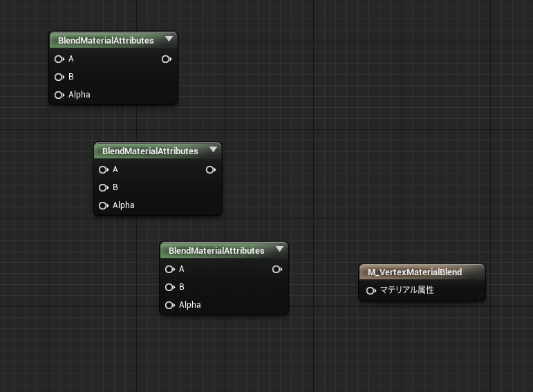The image size is (533, 392).
Task: Click マテリアル属性 input pin on M_VertexMaterialBlend
Action: 371,290
